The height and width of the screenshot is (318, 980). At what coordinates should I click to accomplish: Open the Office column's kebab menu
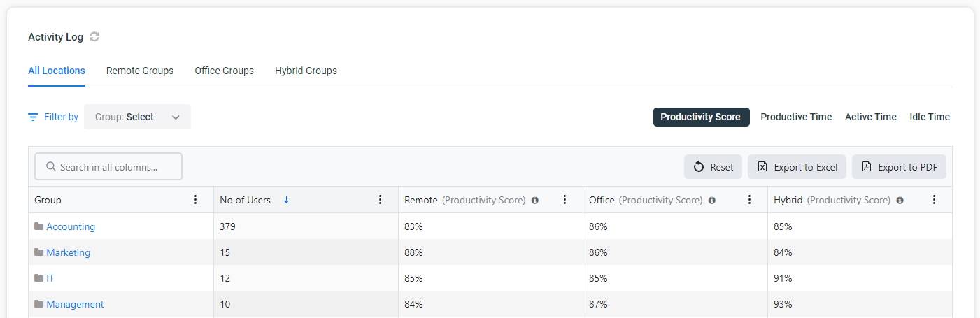click(749, 200)
